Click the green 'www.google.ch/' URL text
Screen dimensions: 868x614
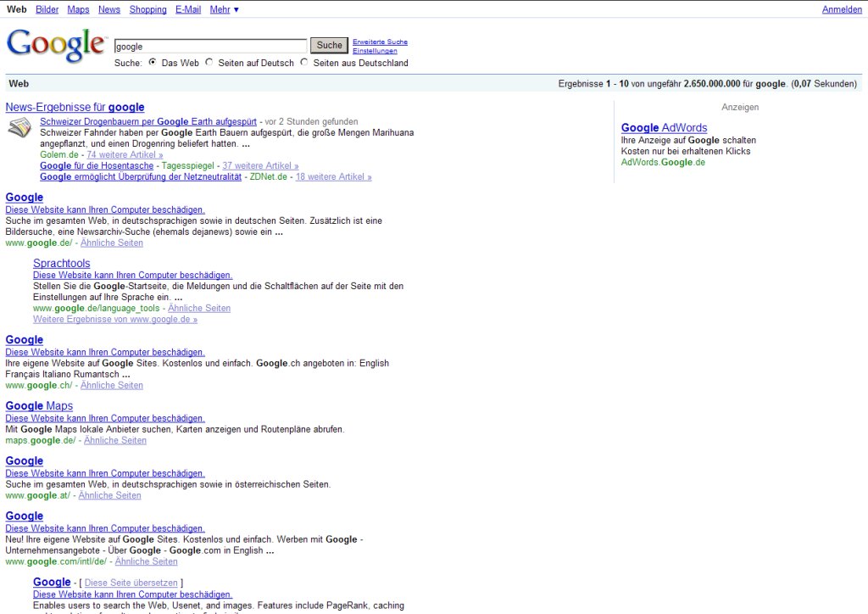[39, 385]
